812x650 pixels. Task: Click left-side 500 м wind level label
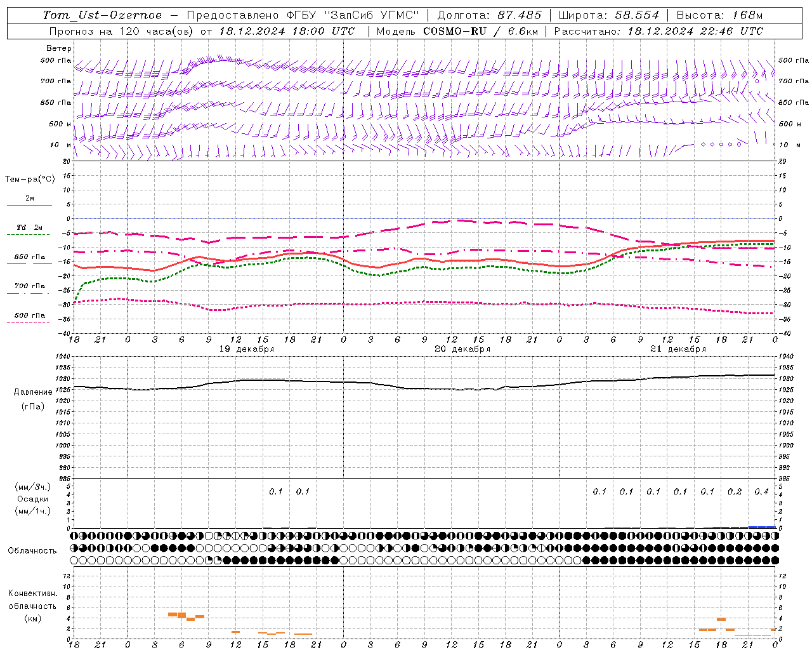coord(60,124)
